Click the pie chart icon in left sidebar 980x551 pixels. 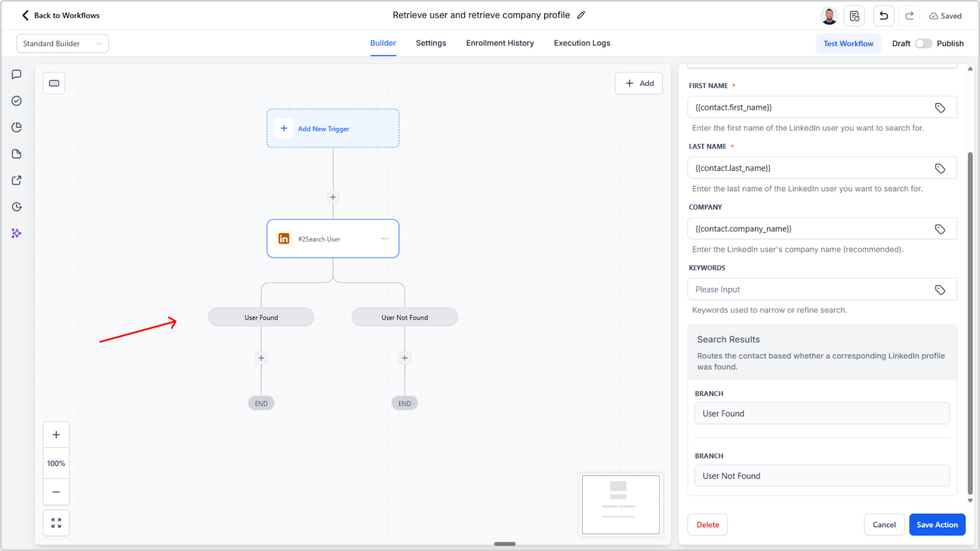[16, 127]
